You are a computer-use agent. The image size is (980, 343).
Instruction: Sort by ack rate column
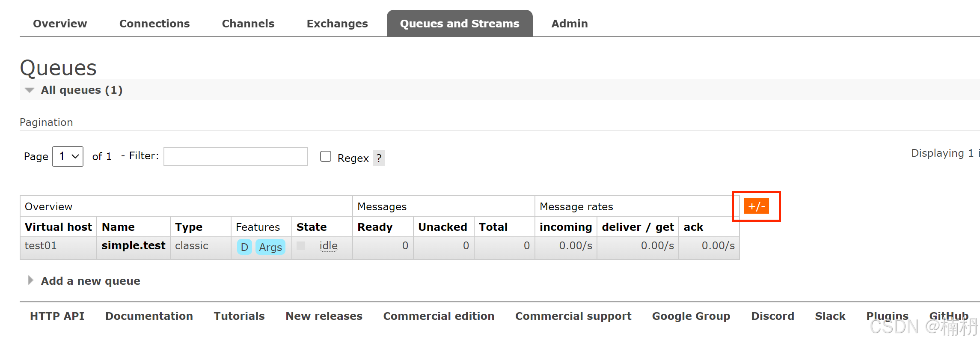pyautogui.click(x=693, y=227)
